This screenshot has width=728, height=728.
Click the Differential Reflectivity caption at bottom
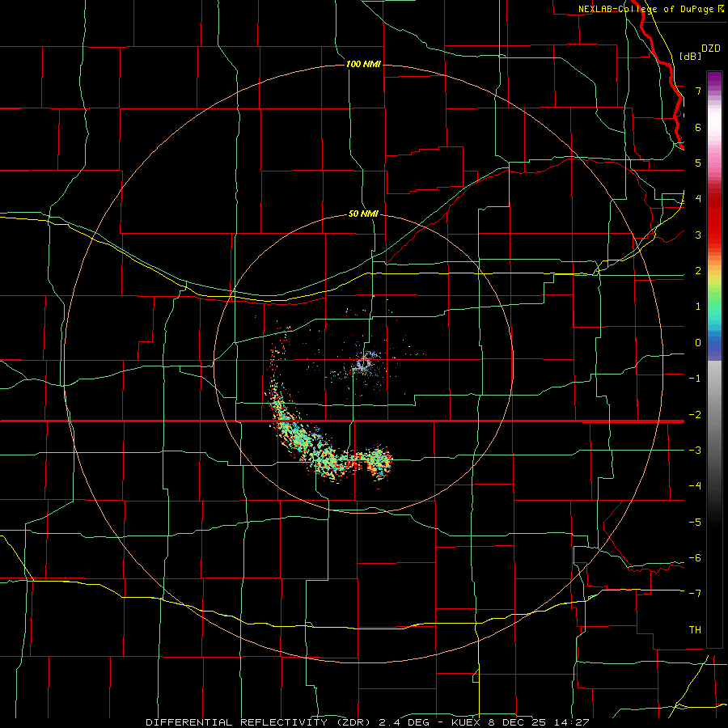coord(367,722)
